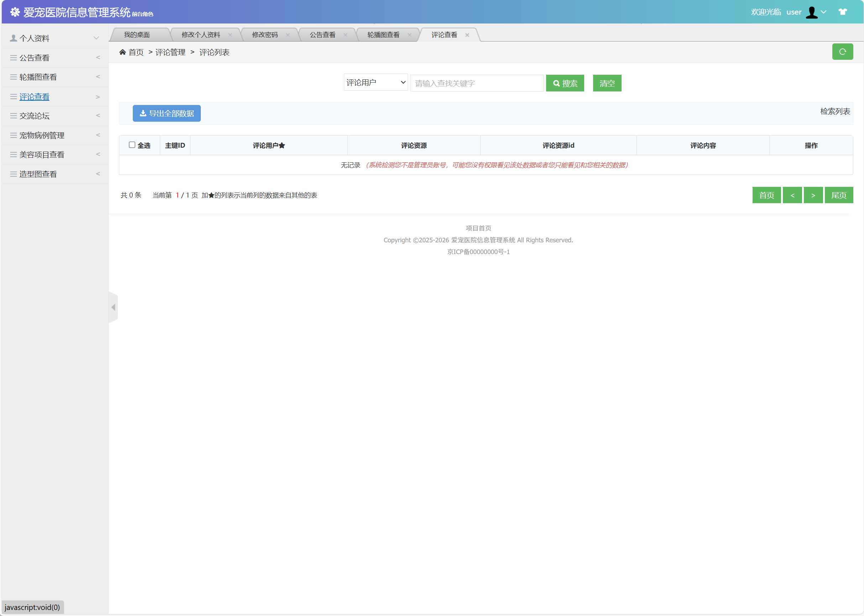
Task: Switch to the 公告查看 tab
Action: [x=323, y=35]
